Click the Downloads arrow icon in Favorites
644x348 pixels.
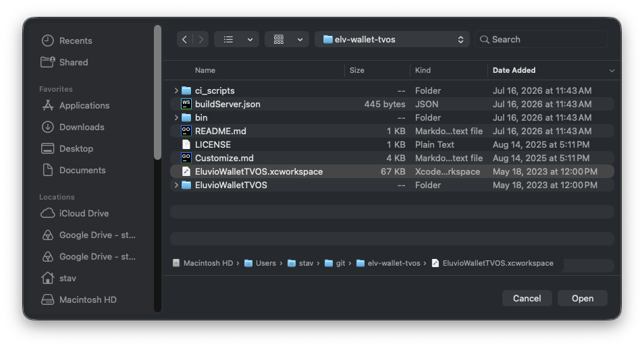click(48, 127)
